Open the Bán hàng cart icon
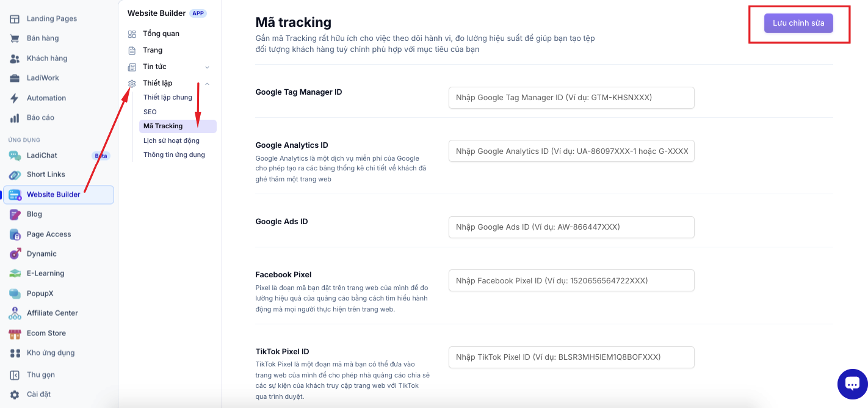This screenshot has height=408, width=868. coord(15,38)
